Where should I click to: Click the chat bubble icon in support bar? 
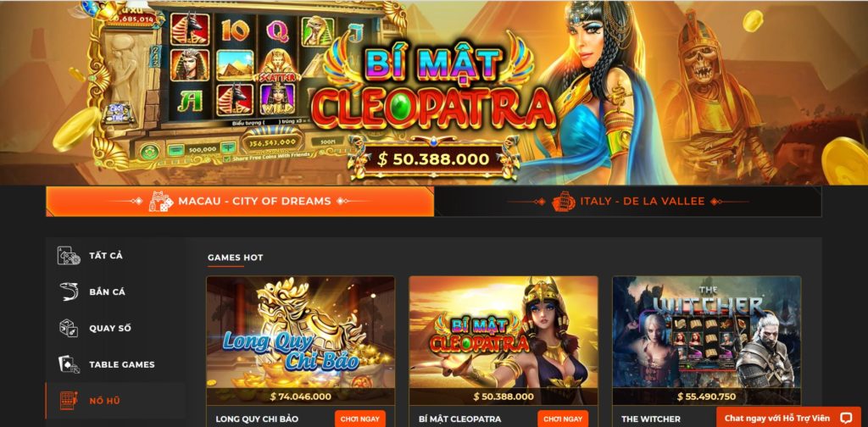pyautogui.click(x=845, y=419)
